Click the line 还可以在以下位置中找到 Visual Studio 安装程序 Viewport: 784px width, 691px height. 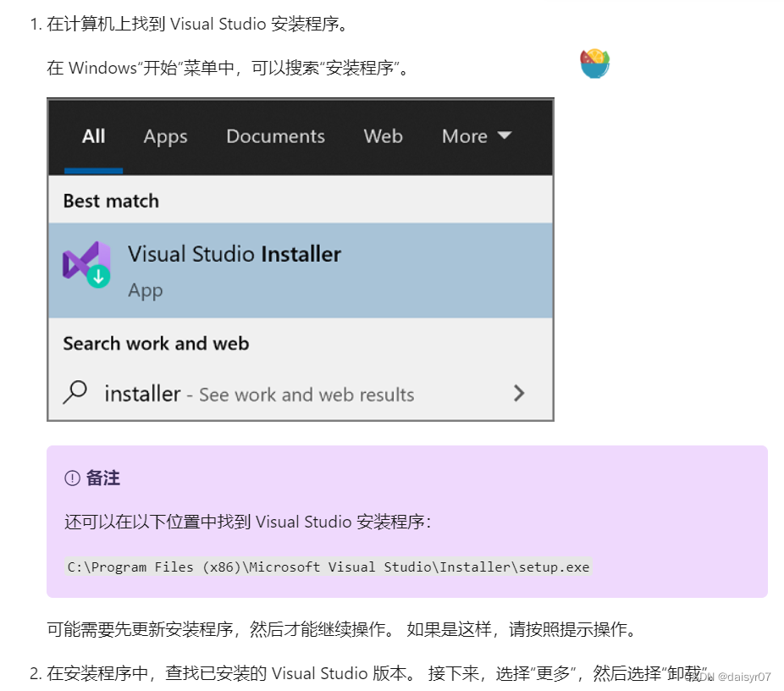point(247,522)
